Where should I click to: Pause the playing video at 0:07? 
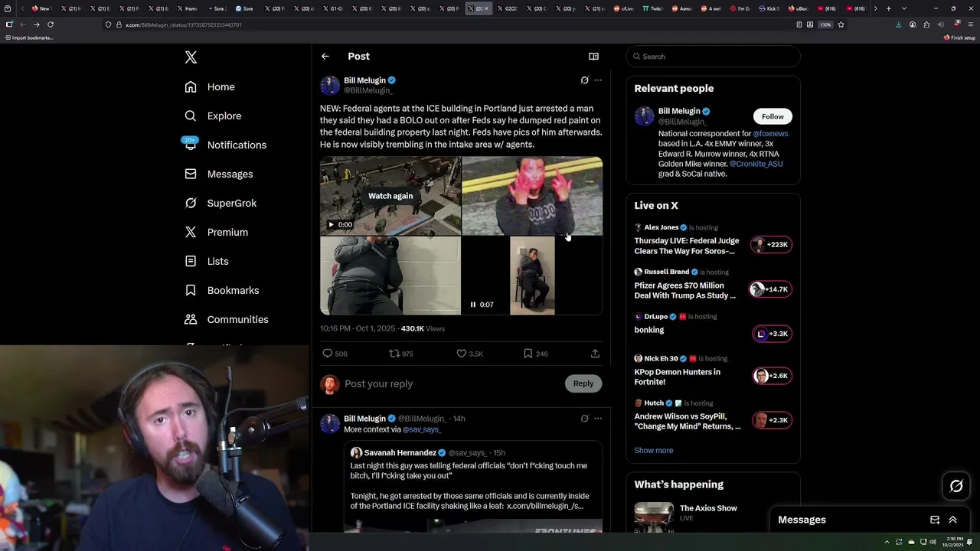[x=473, y=305]
